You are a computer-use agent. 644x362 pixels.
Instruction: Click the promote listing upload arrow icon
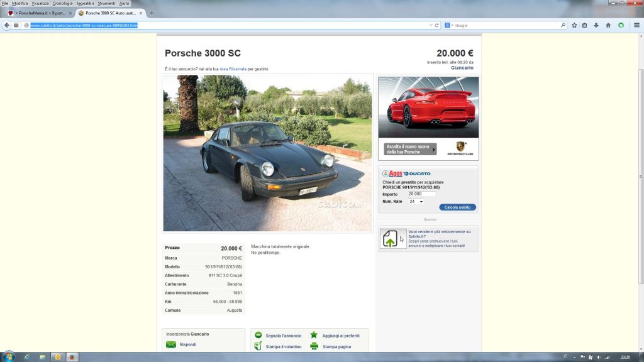click(390, 238)
